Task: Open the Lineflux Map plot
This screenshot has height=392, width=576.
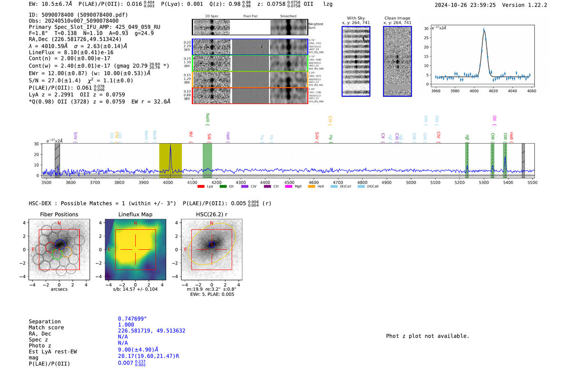Action: (x=135, y=249)
